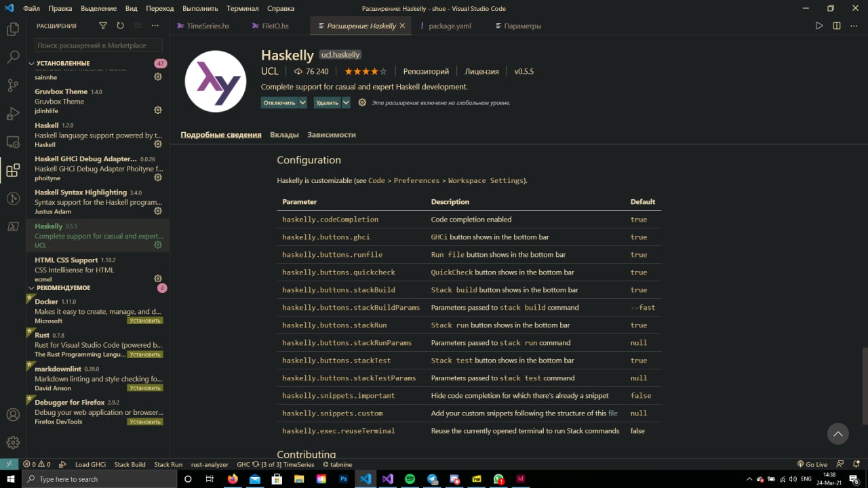
Task: Open Spotify from the Windows taskbar
Action: tap(410, 479)
